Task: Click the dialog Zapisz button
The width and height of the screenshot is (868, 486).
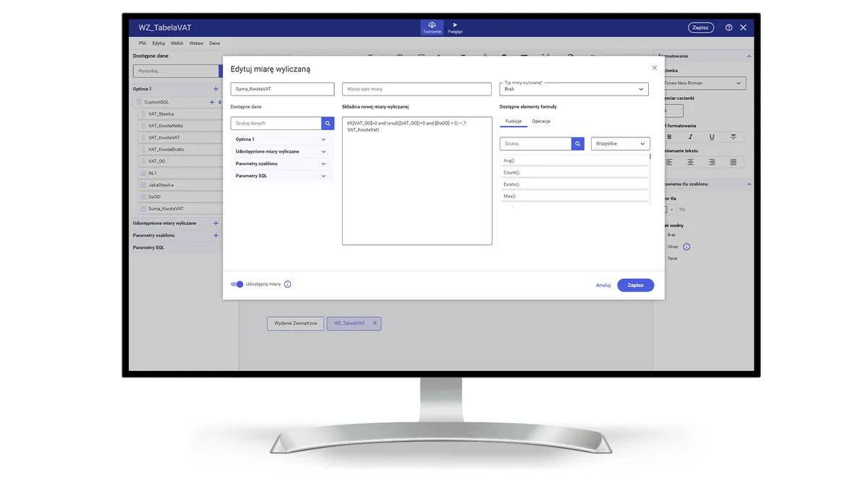Action: [636, 285]
